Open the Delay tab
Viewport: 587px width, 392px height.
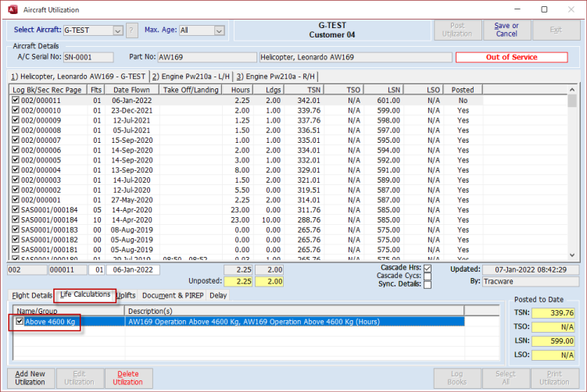pos(218,295)
